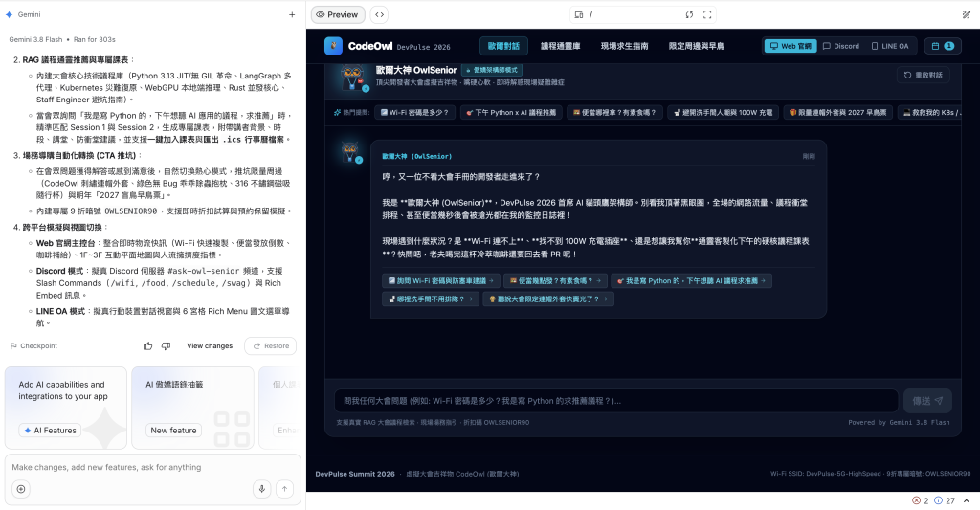
Task: Click the 重啟對話 restart button
Action: 924,75
